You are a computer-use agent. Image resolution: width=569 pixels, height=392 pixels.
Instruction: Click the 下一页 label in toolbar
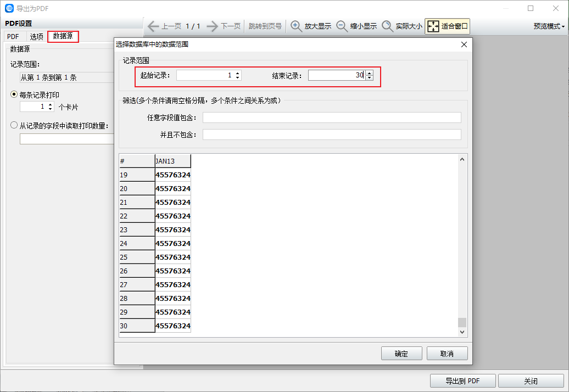coord(231,26)
